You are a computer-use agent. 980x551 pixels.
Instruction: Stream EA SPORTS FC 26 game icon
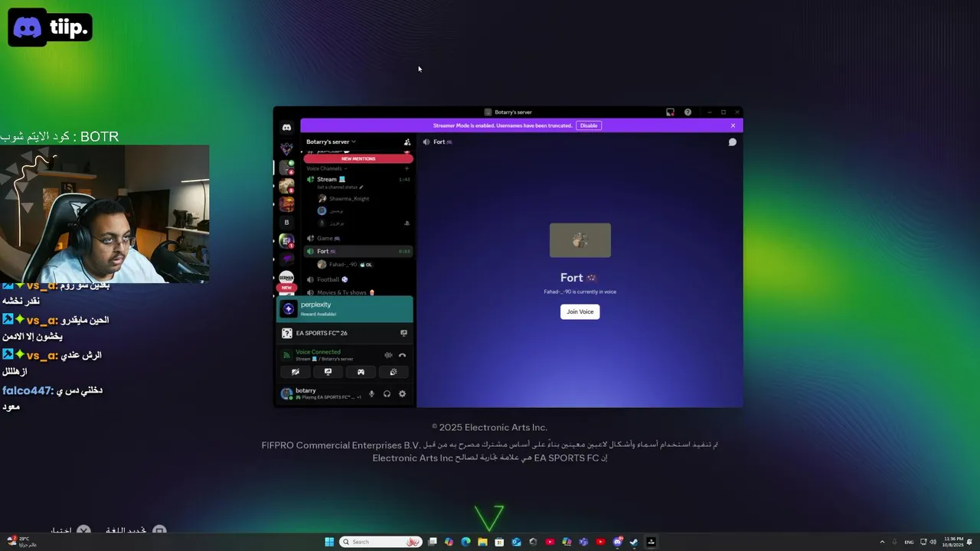coord(403,333)
